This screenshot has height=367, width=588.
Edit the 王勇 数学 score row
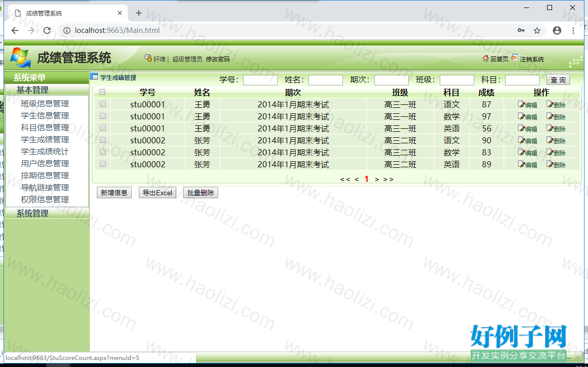527,117
